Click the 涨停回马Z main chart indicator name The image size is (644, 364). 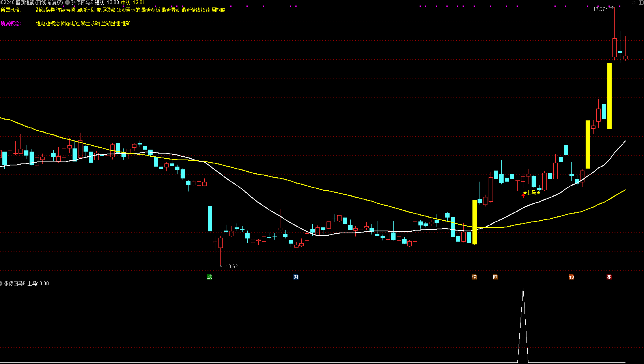coord(82,2)
